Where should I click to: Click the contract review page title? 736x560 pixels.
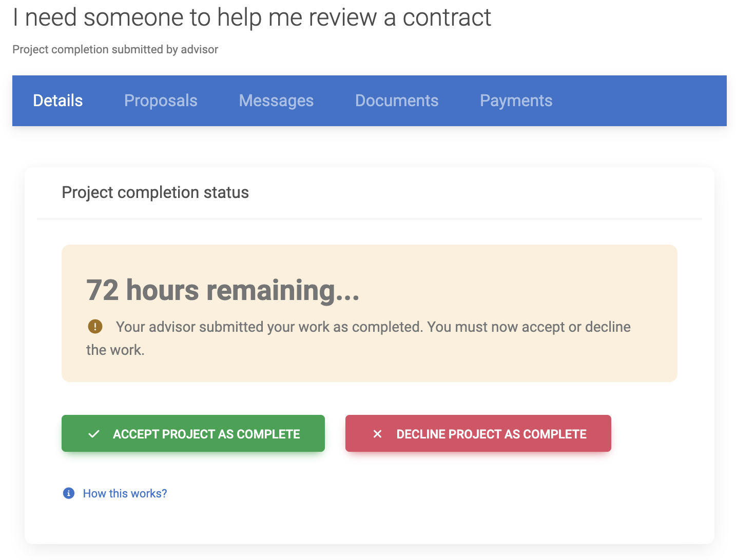point(251,17)
